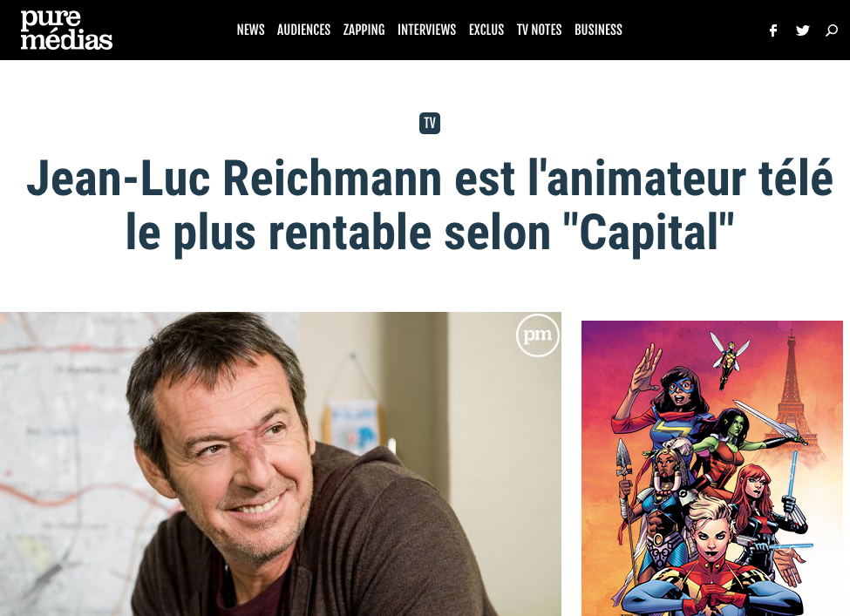Go to the BUSINESS section

[598, 30]
